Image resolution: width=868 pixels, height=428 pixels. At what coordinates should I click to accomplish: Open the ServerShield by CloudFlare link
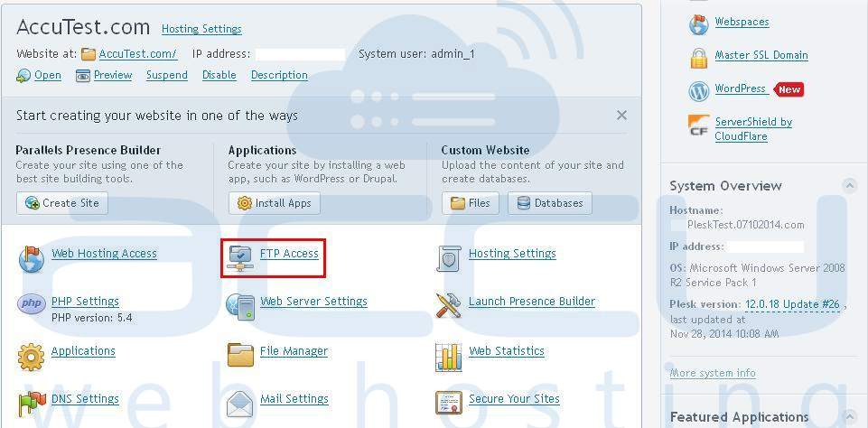tap(753, 129)
